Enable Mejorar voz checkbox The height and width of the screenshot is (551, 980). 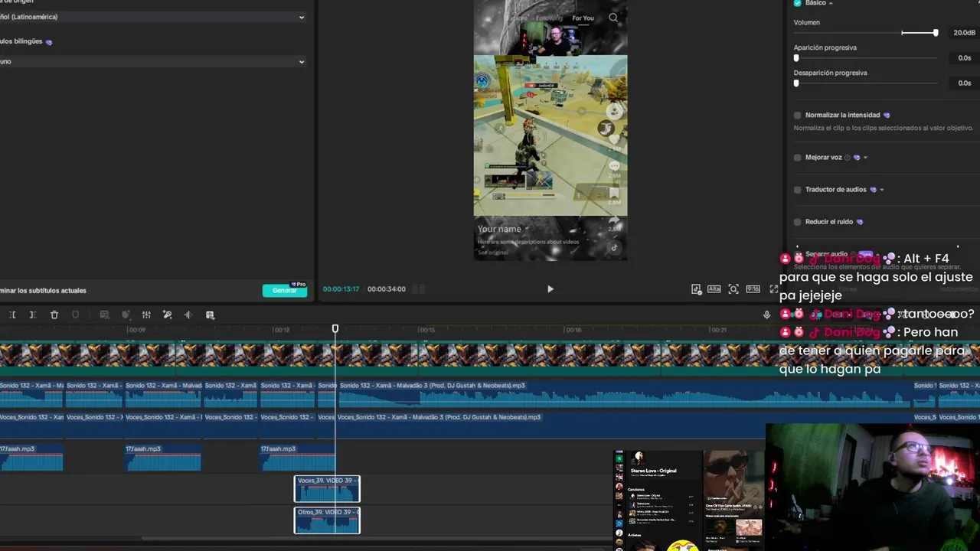click(x=798, y=158)
